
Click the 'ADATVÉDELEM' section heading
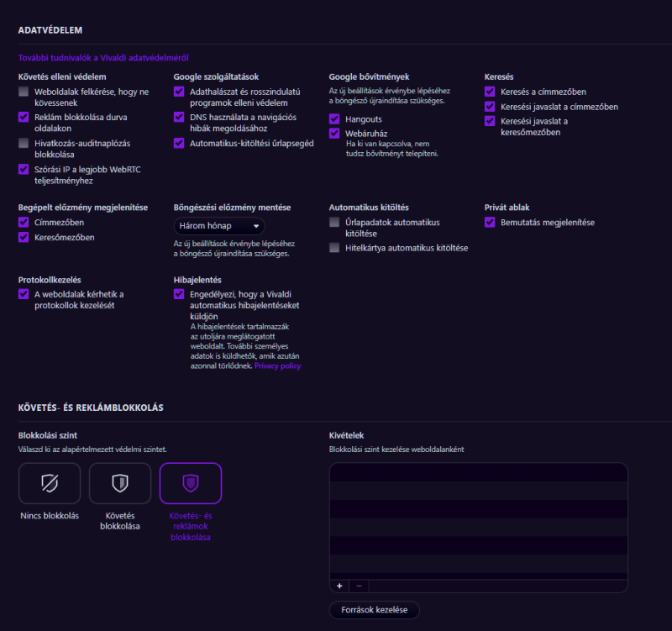click(x=50, y=30)
